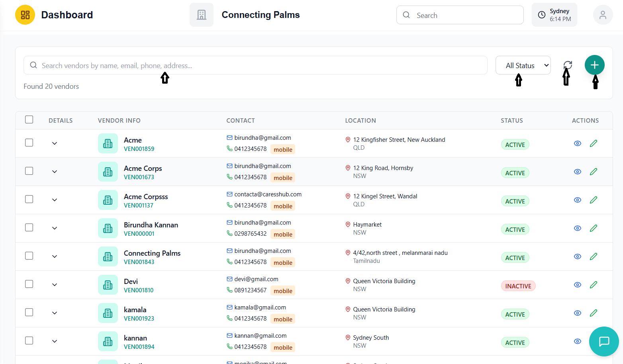This screenshot has width=623, height=364.
Task: Expand the details chevron for kamala
Action: pyautogui.click(x=55, y=312)
